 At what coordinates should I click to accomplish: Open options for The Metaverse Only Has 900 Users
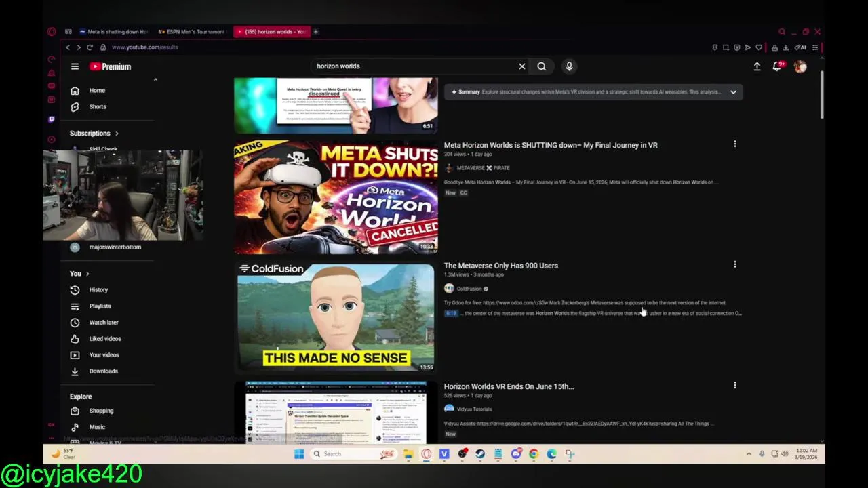click(x=734, y=265)
